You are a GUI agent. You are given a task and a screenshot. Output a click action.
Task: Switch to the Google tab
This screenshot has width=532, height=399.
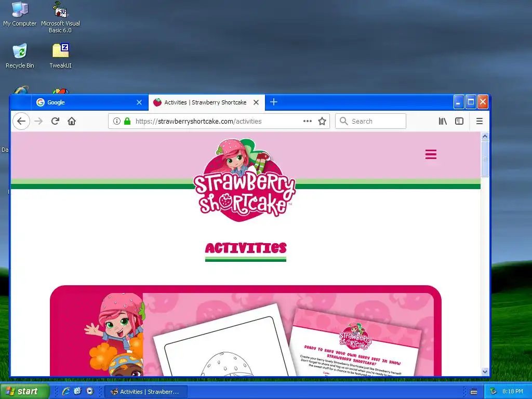tap(89, 102)
